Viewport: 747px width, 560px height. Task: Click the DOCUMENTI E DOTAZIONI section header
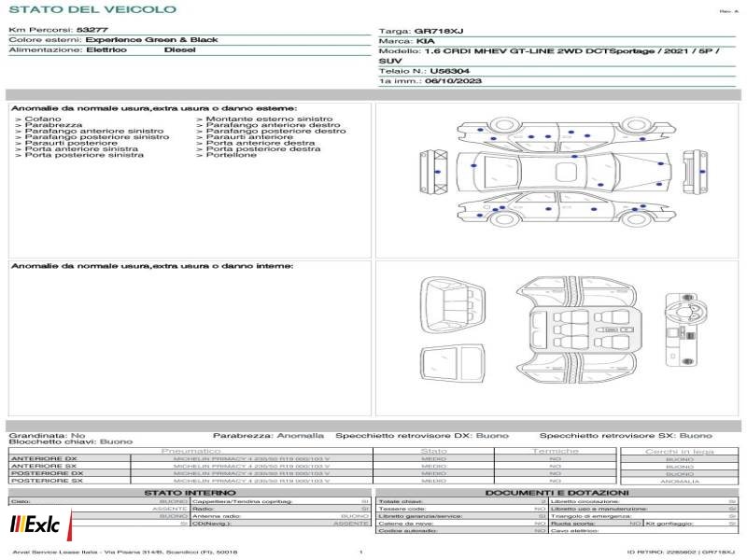[557, 493]
